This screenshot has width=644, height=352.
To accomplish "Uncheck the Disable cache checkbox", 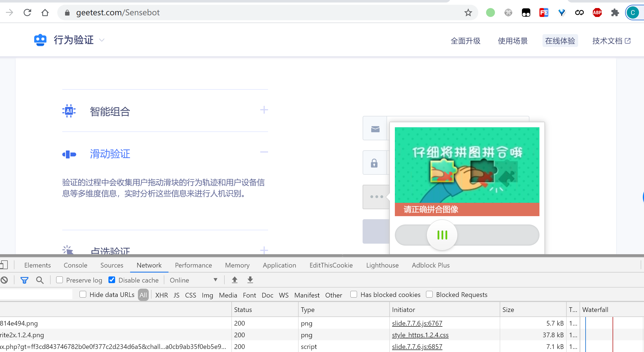I will point(112,280).
